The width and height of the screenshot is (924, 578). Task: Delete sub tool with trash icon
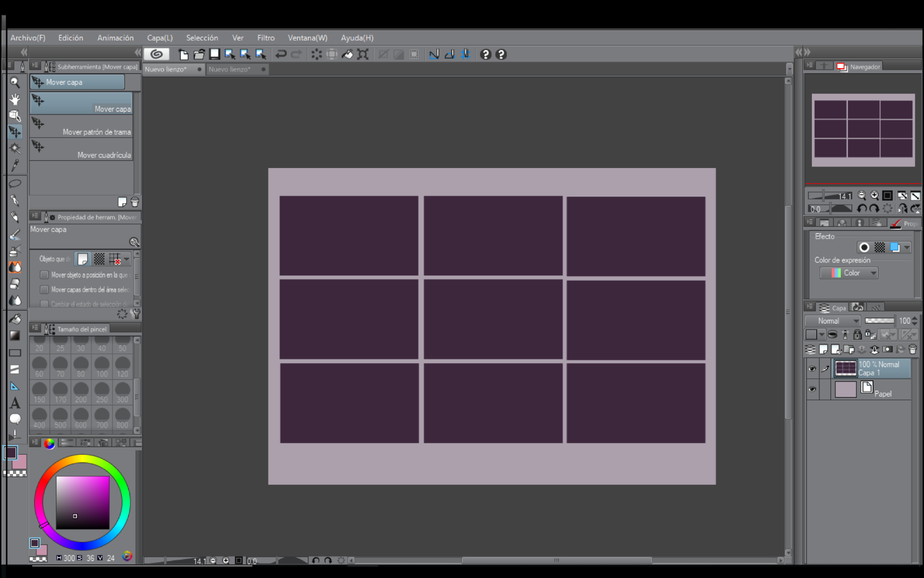tap(135, 202)
